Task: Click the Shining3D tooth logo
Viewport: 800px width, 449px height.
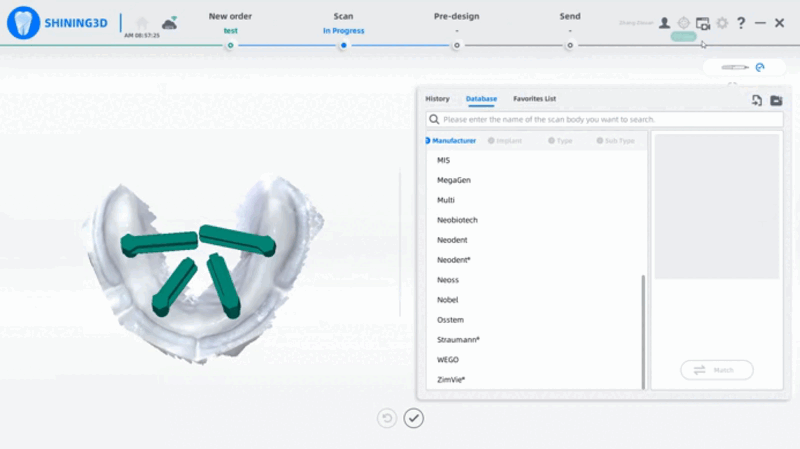Action: tap(23, 23)
